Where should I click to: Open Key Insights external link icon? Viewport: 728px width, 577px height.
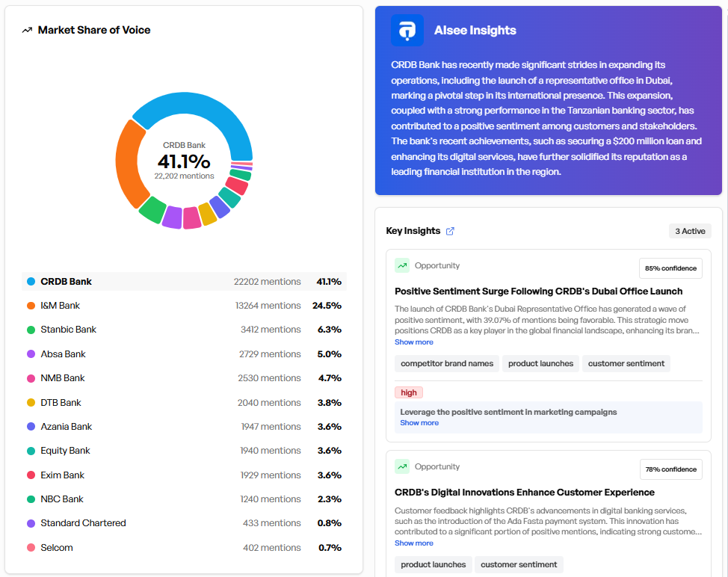[x=450, y=231]
